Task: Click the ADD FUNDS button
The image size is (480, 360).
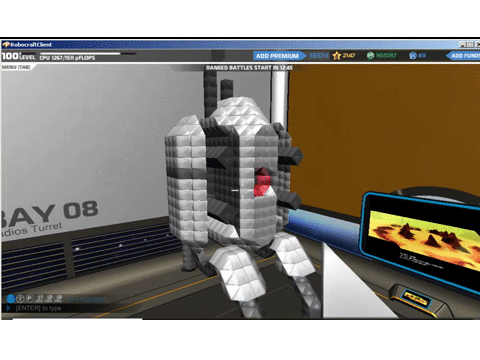Action: (463, 56)
